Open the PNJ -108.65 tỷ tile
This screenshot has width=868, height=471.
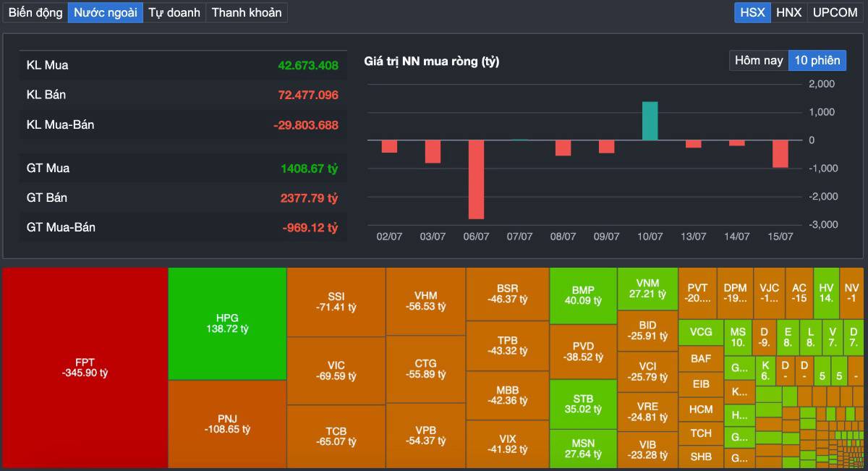coord(227,424)
